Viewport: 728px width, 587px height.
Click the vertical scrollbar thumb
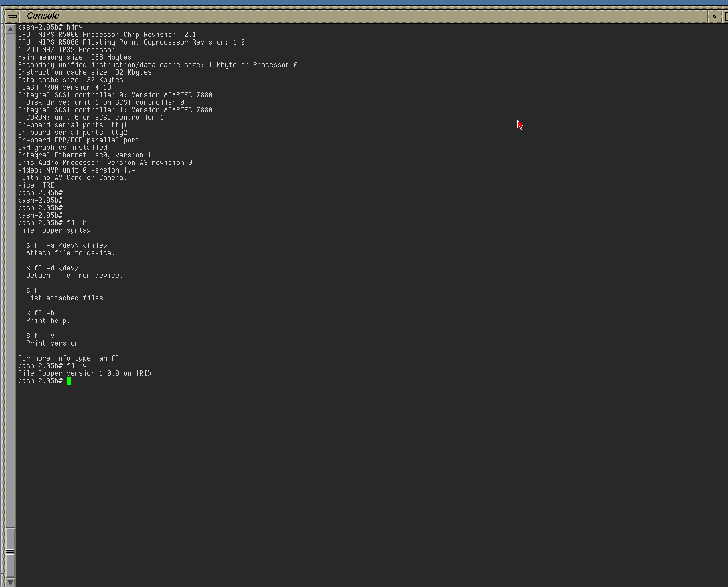click(10, 552)
